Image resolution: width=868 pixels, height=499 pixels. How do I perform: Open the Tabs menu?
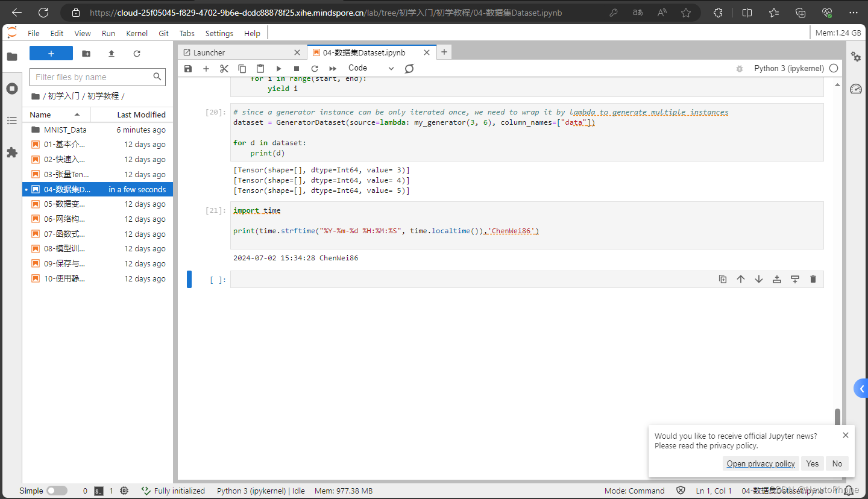pyautogui.click(x=187, y=33)
